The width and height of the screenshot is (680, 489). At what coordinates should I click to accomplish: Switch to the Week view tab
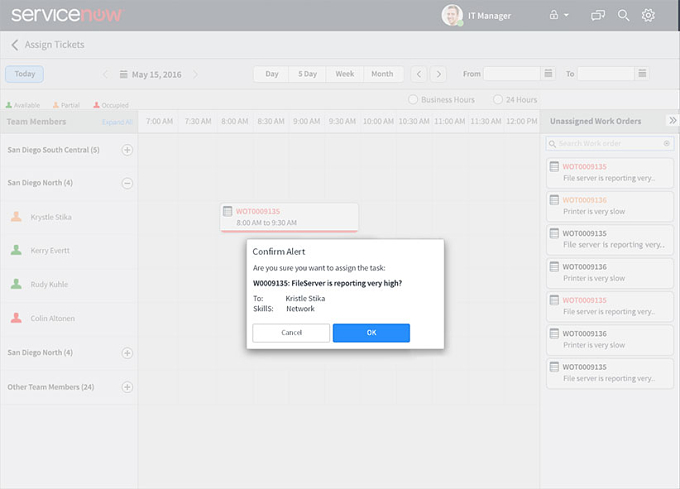pyautogui.click(x=345, y=74)
